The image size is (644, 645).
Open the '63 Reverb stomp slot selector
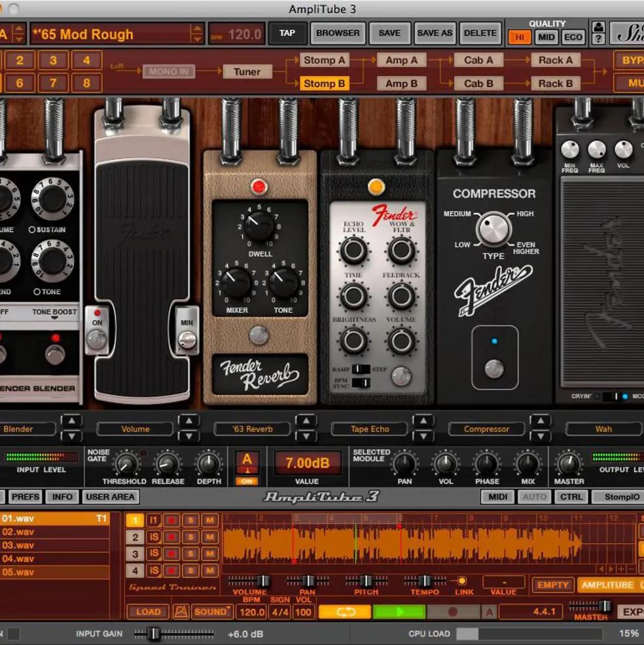[x=252, y=429]
